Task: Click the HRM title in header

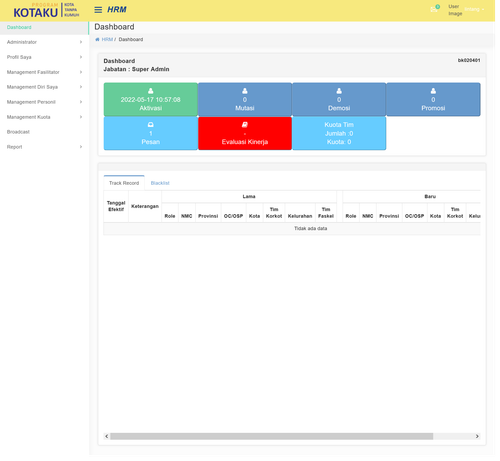Action: (118, 10)
